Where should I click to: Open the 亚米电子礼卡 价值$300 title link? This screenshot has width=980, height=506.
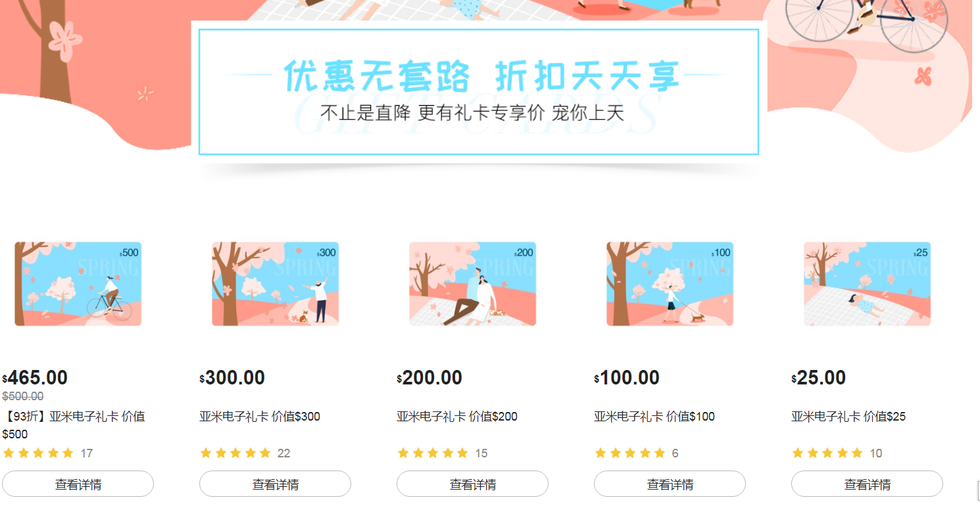[260, 417]
